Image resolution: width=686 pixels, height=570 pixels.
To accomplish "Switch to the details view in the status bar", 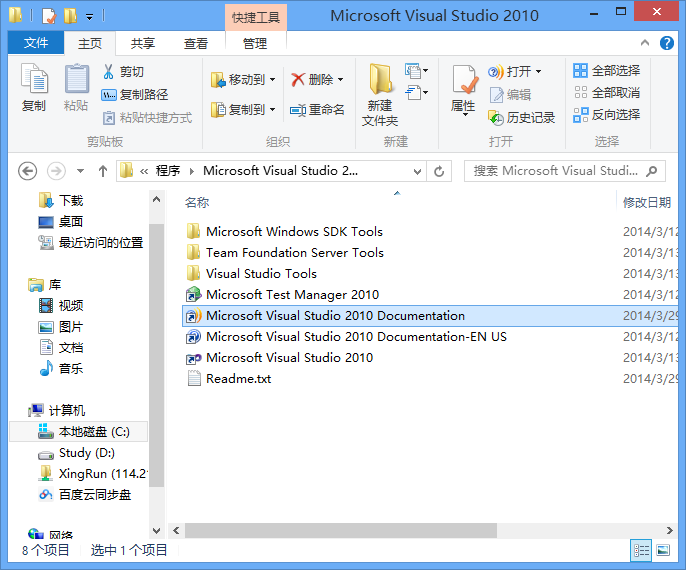I will click(x=641, y=550).
